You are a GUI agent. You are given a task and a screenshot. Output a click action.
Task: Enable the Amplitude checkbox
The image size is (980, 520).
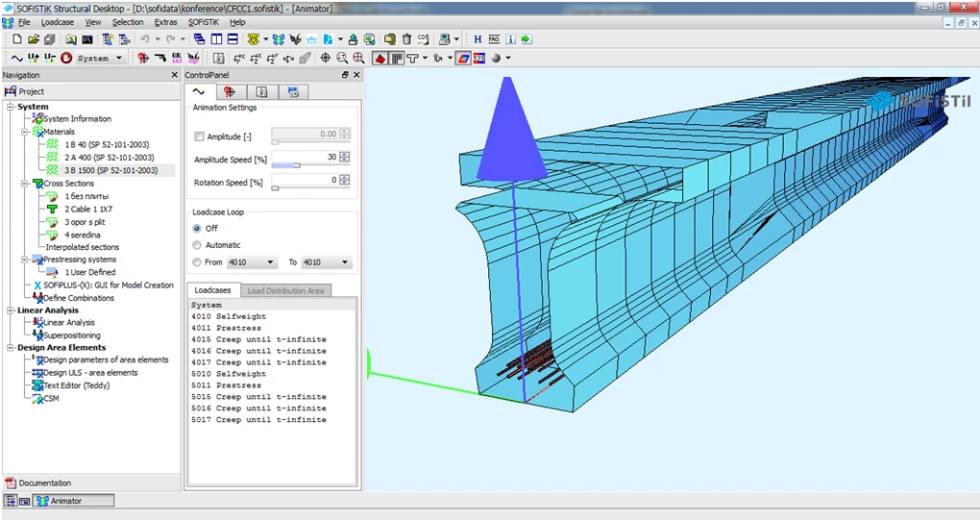200,136
